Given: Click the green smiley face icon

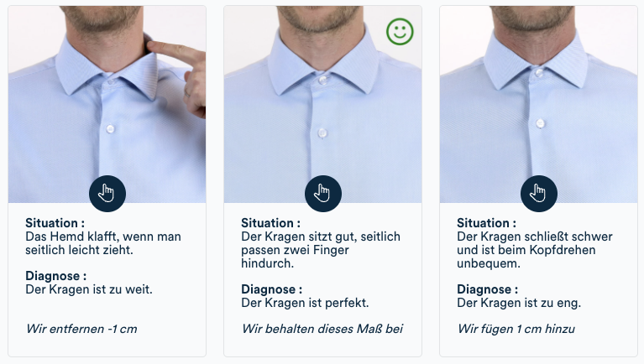Looking at the screenshot, I should (x=400, y=32).
